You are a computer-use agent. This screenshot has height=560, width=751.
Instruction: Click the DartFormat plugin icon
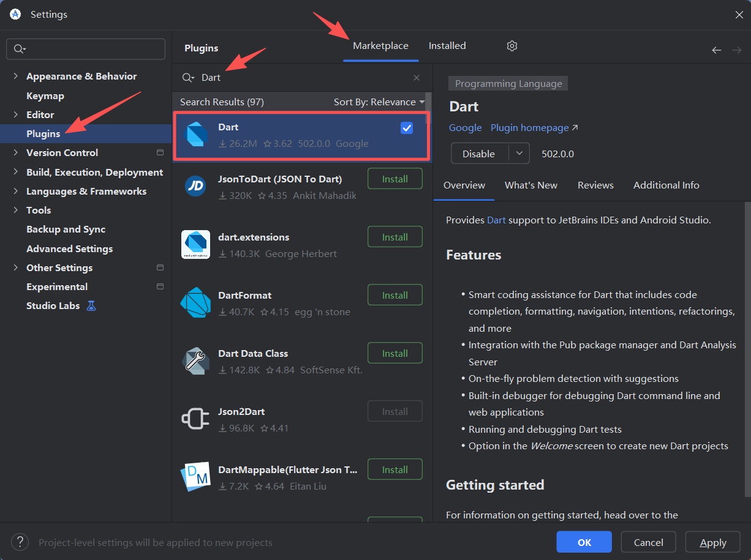point(196,302)
